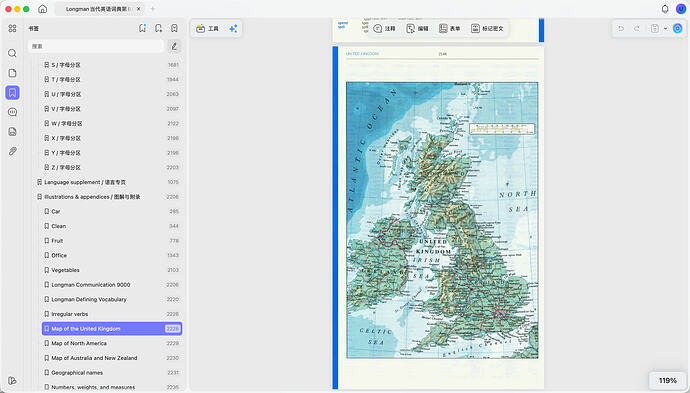Jump to U / 字母分区 bookmark
The height and width of the screenshot is (393, 690).
pyautogui.click(x=112, y=94)
